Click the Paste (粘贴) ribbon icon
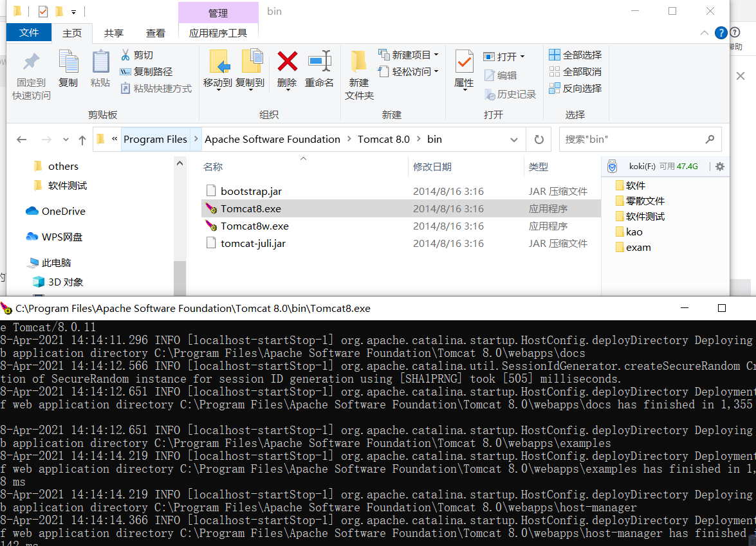This screenshot has width=756, height=546. click(x=100, y=62)
